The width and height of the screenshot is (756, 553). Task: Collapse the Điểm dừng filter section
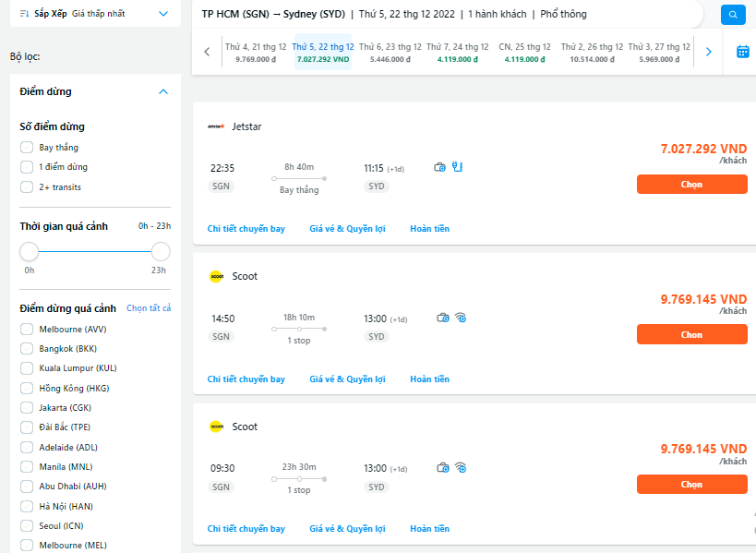coord(163,91)
